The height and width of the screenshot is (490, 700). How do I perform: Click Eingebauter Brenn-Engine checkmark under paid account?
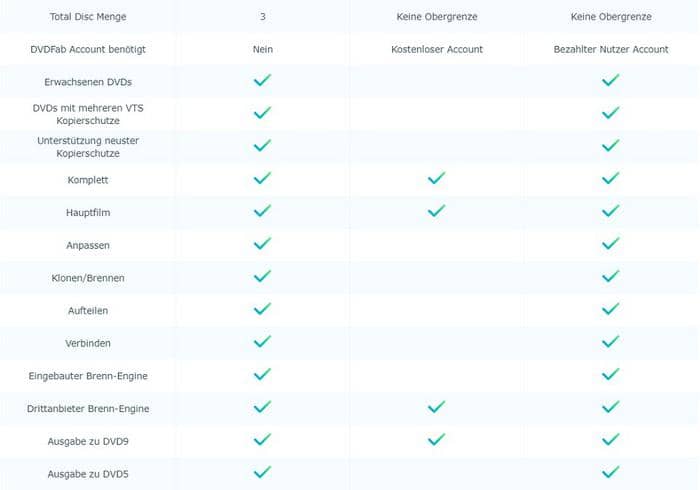[611, 374]
